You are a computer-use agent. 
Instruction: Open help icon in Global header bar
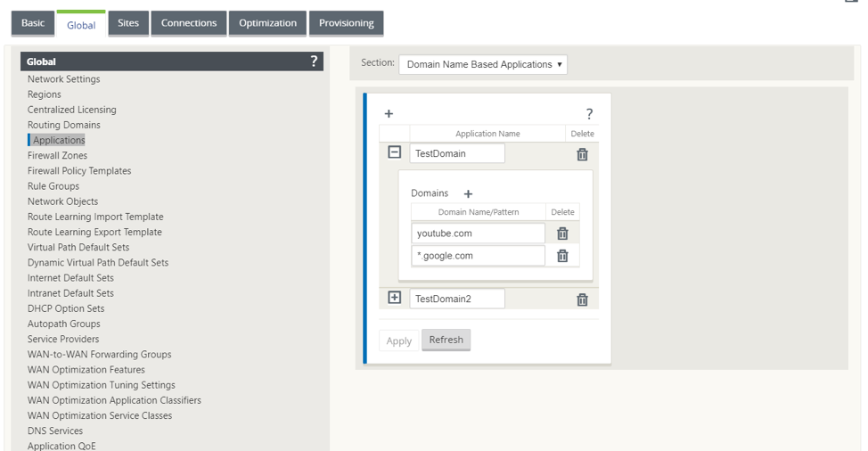pos(314,61)
